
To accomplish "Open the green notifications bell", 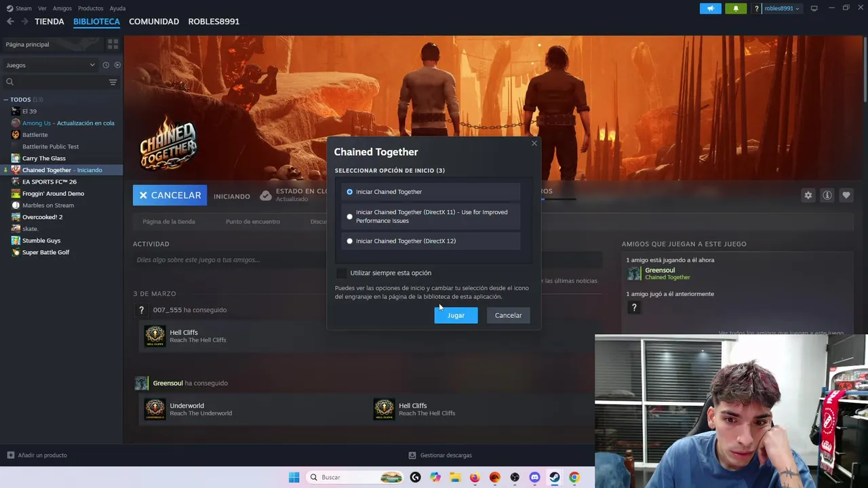I will tap(736, 8).
